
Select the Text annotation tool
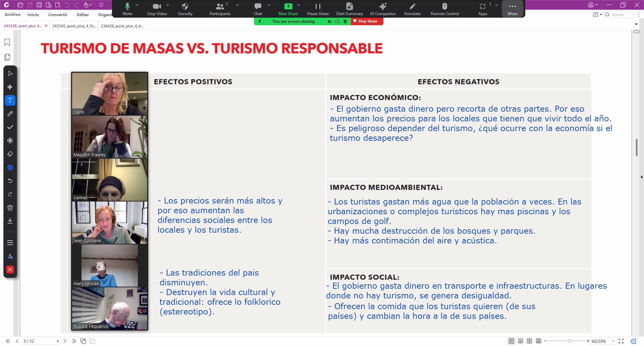(x=10, y=100)
